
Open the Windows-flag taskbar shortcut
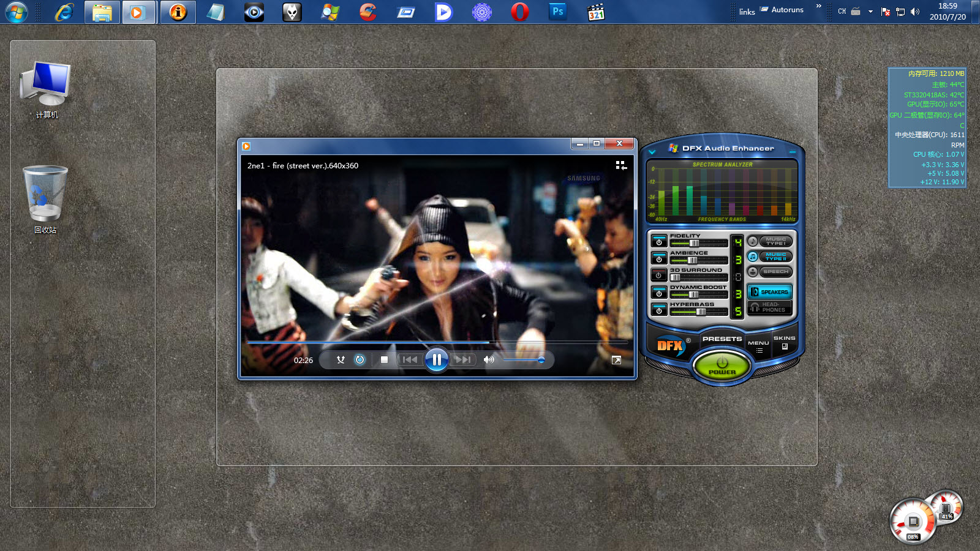pos(330,12)
